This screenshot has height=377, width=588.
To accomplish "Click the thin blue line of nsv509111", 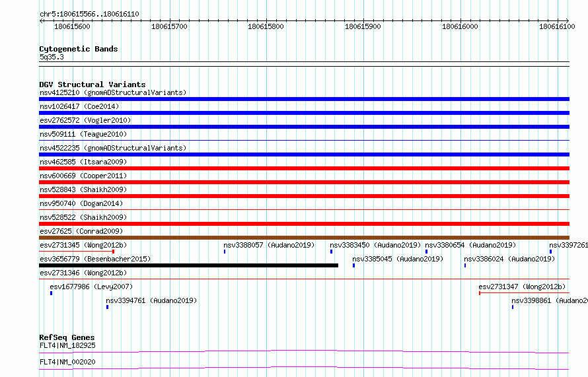I will pos(304,141).
